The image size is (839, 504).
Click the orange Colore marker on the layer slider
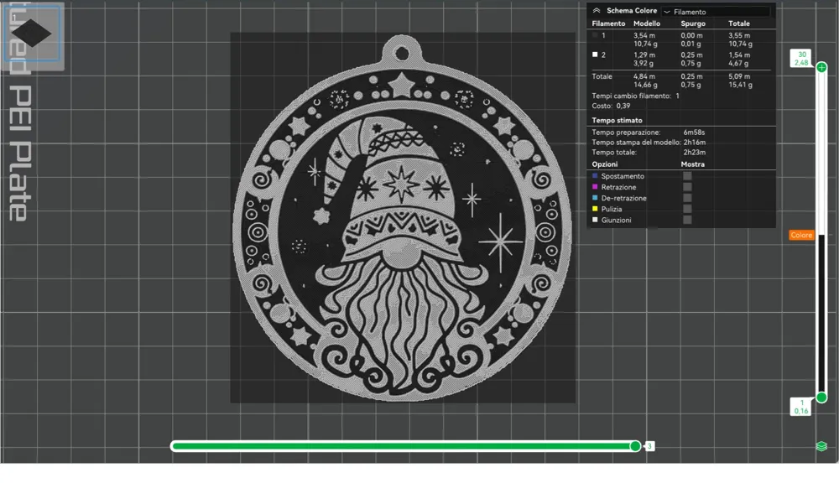[801, 235]
